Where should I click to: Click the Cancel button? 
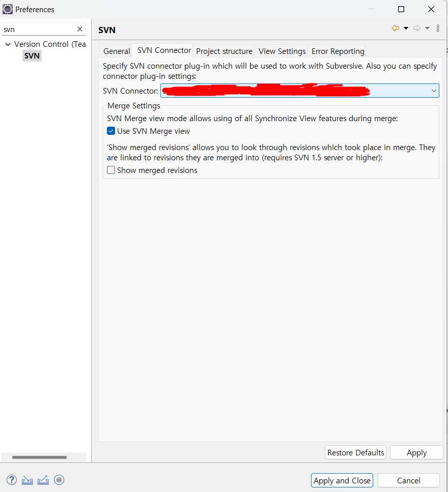tap(408, 480)
